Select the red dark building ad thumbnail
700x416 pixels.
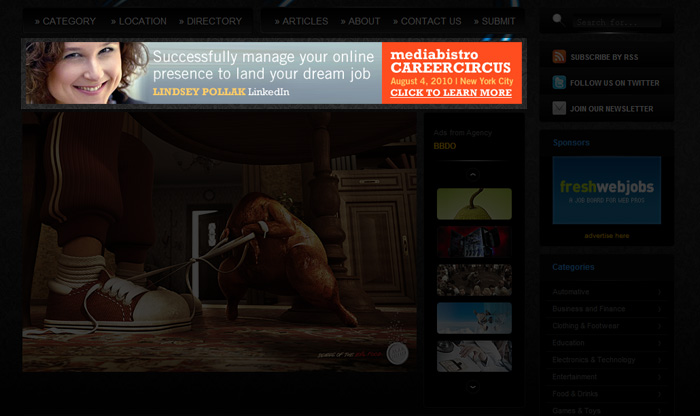474,241
